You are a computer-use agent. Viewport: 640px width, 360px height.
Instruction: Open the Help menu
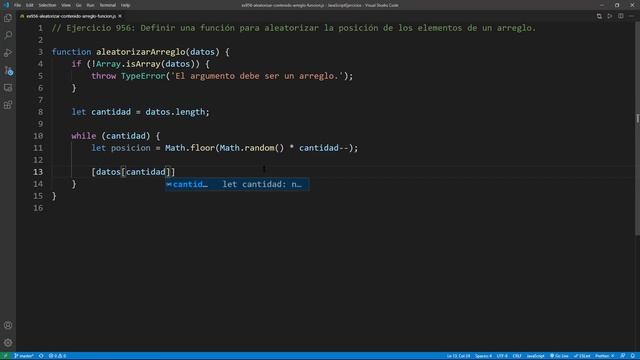pyautogui.click(x=125, y=5)
